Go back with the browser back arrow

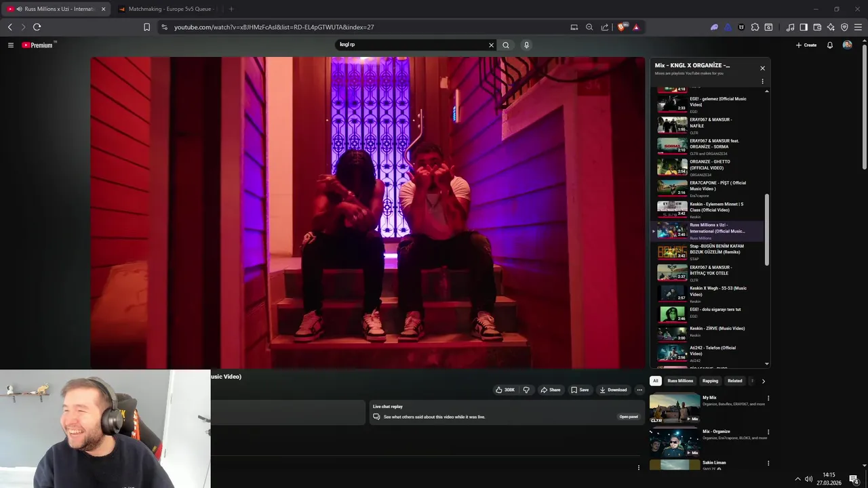pos(9,27)
